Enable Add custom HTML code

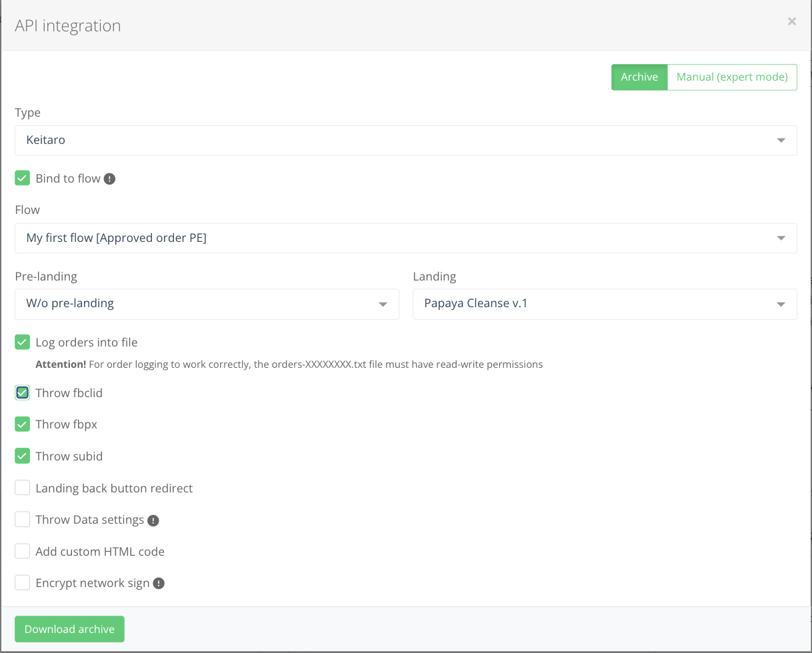point(23,551)
